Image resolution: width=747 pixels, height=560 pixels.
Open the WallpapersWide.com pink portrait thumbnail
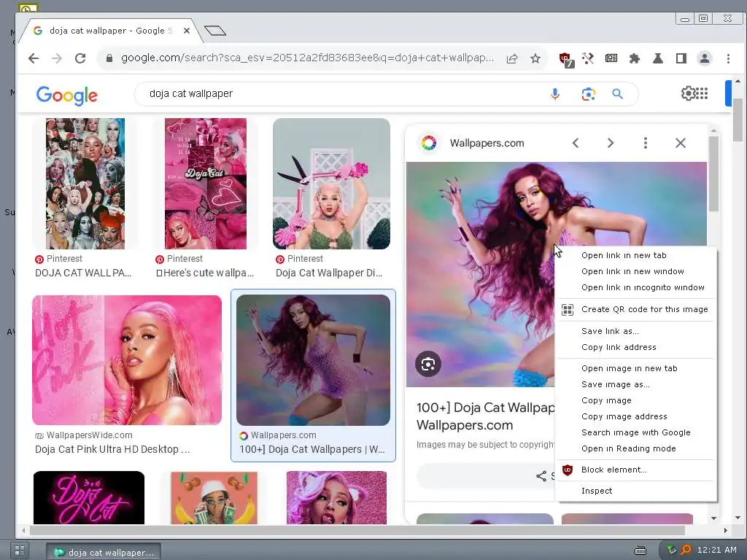click(127, 360)
